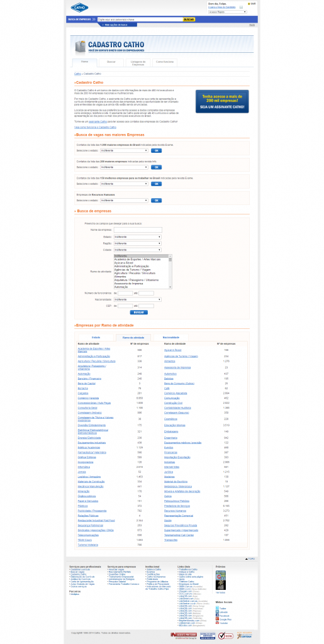
Task: Open the Facebook social media icon
Action: point(218,616)
